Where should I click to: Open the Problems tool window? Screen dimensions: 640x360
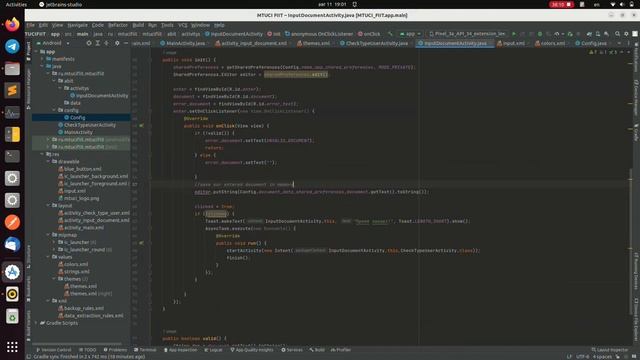tap(115, 350)
